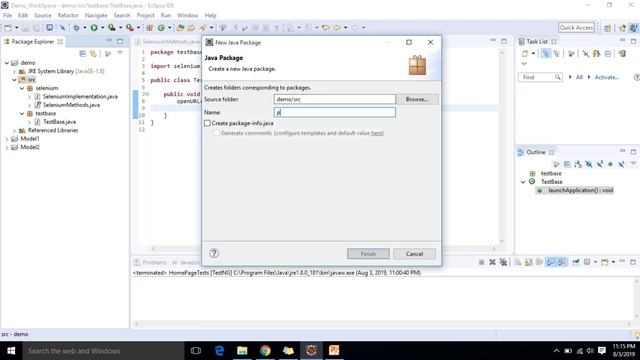Image resolution: width=640 pixels, height=360 pixels.
Task: Click the editor vertical scrollbar
Action: pyautogui.click(x=502, y=146)
